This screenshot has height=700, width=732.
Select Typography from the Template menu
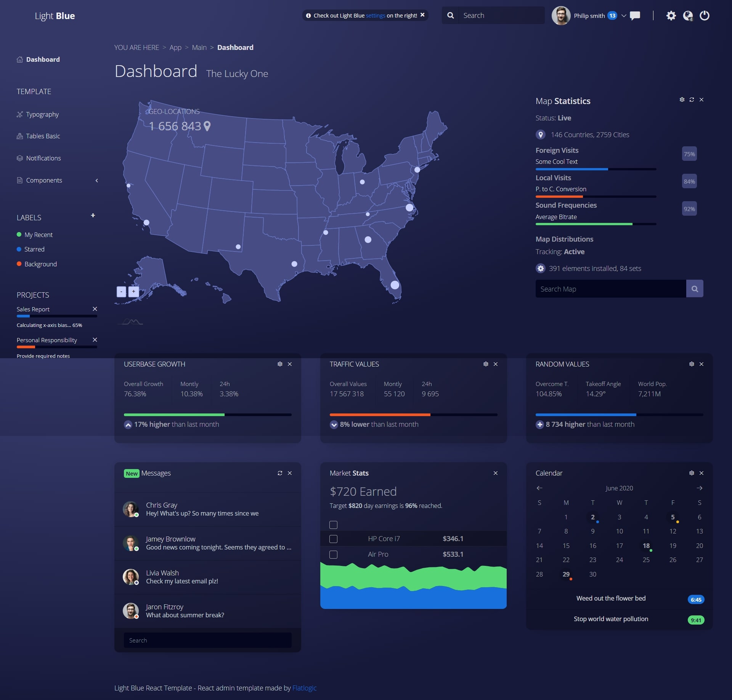pos(42,114)
